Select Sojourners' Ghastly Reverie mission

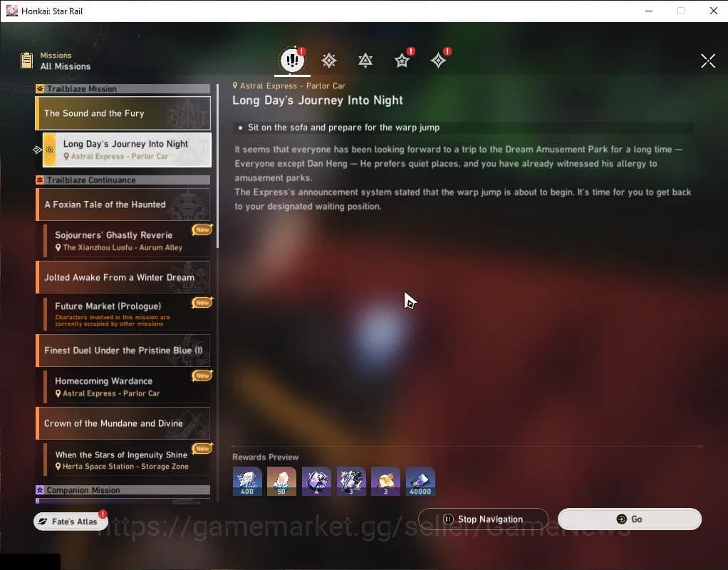click(127, 241)
